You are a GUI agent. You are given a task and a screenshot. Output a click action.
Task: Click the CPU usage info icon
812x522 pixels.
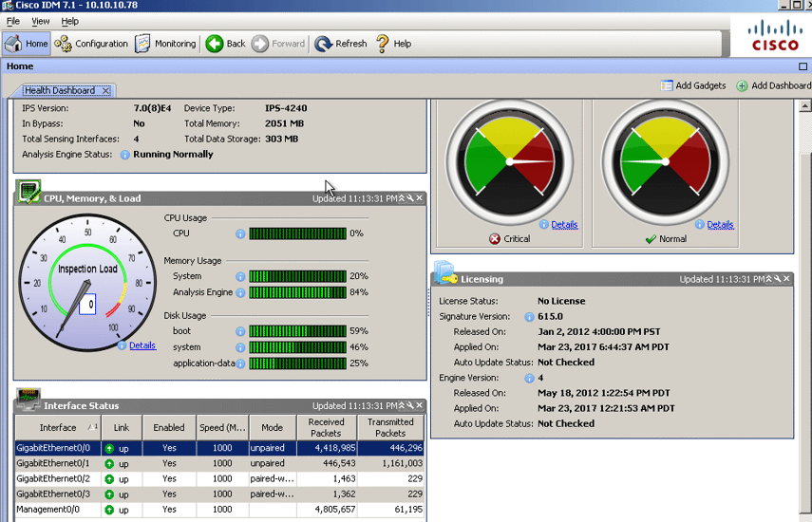(240, 233)
